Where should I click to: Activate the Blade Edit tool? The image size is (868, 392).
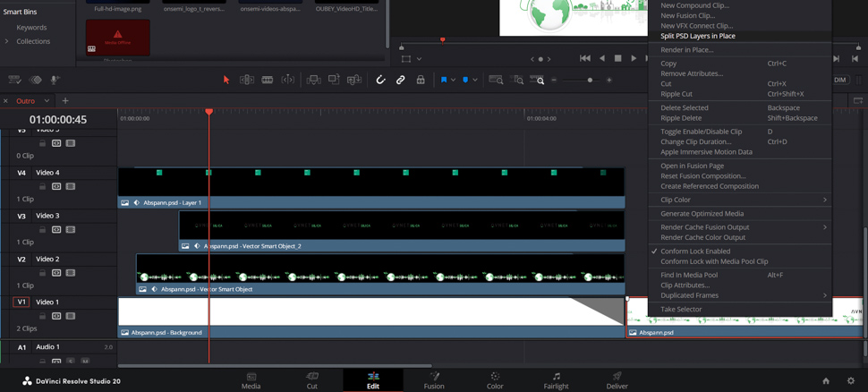tap(268, 80)
